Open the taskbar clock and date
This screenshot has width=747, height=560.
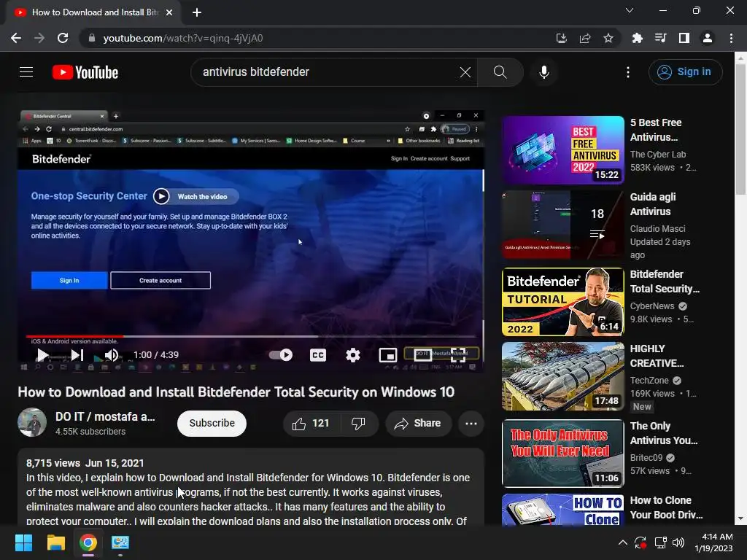tap(713, 542)
